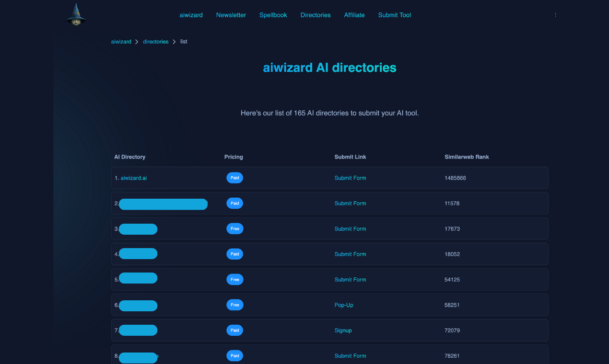Image resolution: width=609 pixels, height=364 pixels.
Task: Click the wizard hat logo
Action: 76,14
